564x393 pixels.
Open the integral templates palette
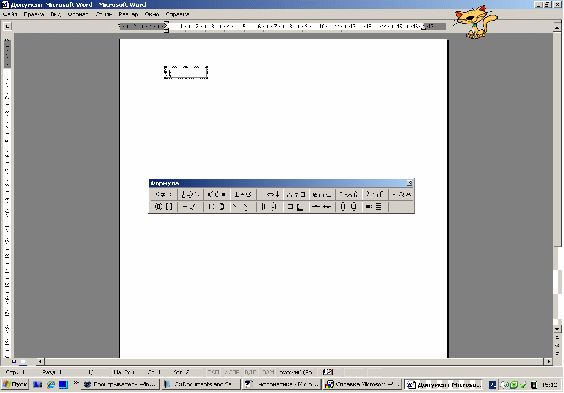pyautogui.click(x=270, y=207)
